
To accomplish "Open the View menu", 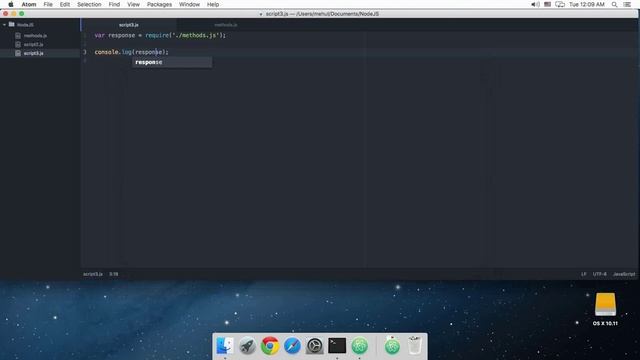I will 133,4.
